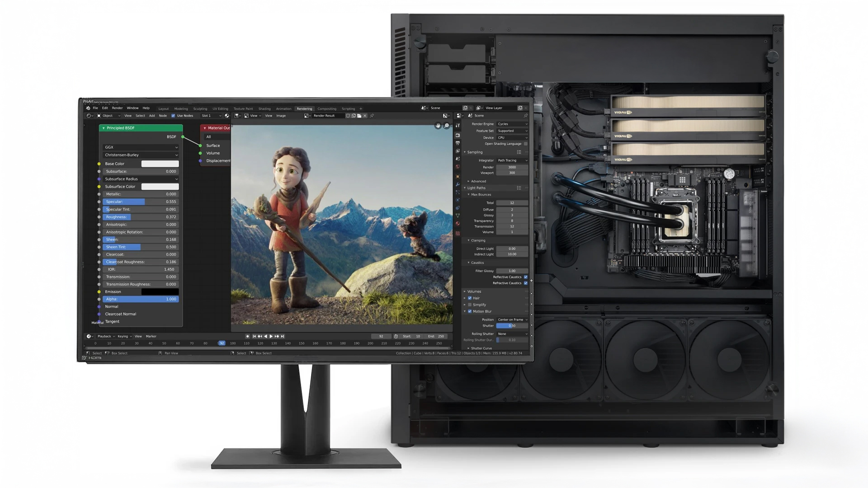
Task: Click the Playback button in timeline header
Action: pos(104,336)
